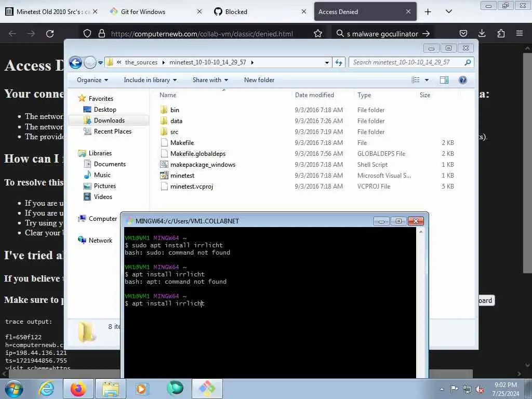Screen dimensions: 532x399
Task: Click the Firefox search box text
Action: [x=382, y=34]
